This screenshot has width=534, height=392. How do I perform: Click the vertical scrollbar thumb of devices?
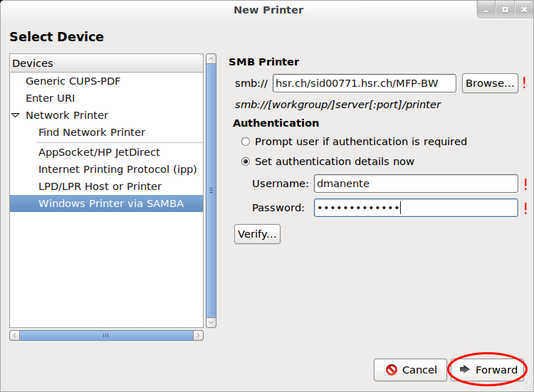[x=211, y=191]
